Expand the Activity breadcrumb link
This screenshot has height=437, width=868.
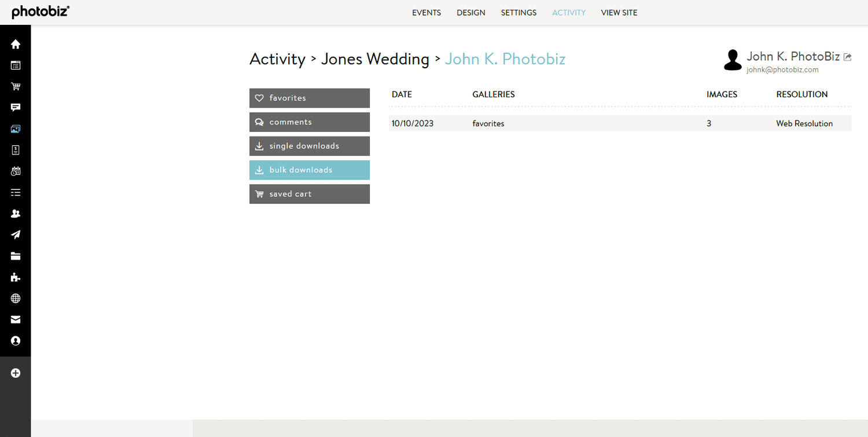[x=277, y=59]
